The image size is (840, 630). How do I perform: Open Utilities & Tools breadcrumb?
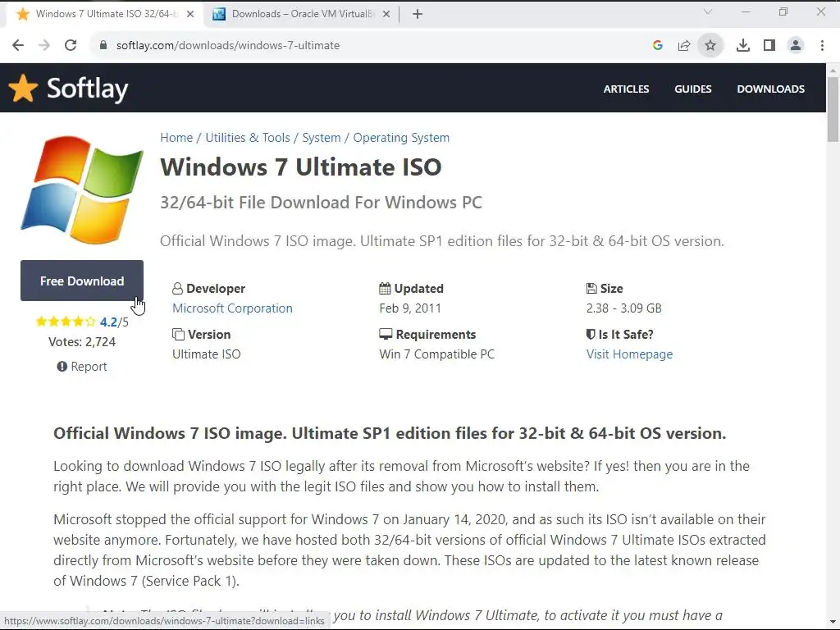pos(248,138)
